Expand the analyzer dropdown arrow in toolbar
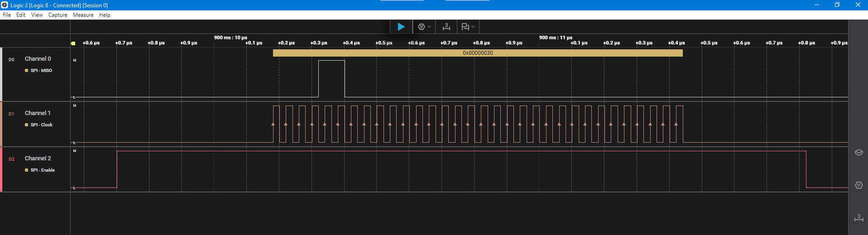Viewport: 868px width, 235px height. [x=429, y=27]
